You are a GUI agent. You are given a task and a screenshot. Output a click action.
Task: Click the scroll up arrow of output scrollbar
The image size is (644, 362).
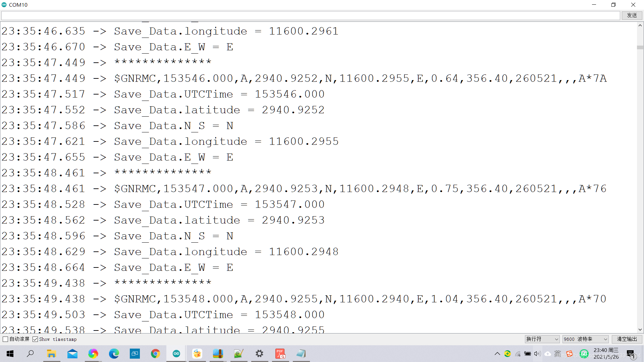640,25
